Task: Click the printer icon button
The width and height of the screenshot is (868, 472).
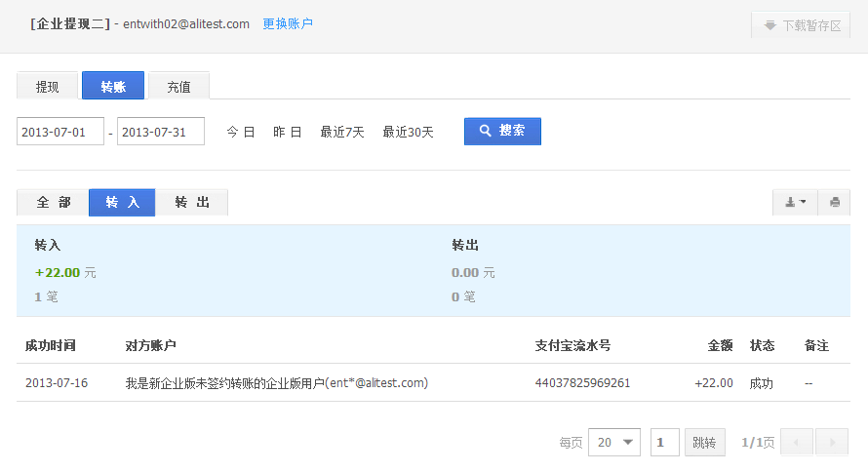Action: [x=834, y=203]
